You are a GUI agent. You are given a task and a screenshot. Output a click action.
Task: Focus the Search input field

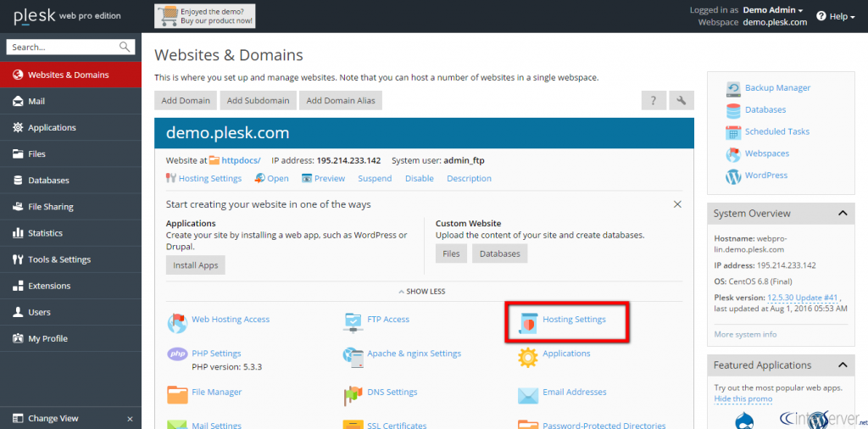[63, 47]
